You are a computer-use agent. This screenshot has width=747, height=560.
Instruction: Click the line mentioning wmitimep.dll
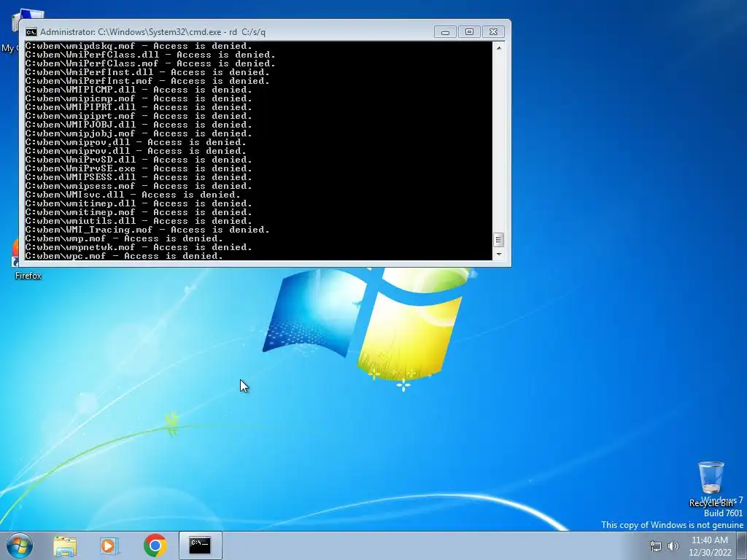[139, 203]
